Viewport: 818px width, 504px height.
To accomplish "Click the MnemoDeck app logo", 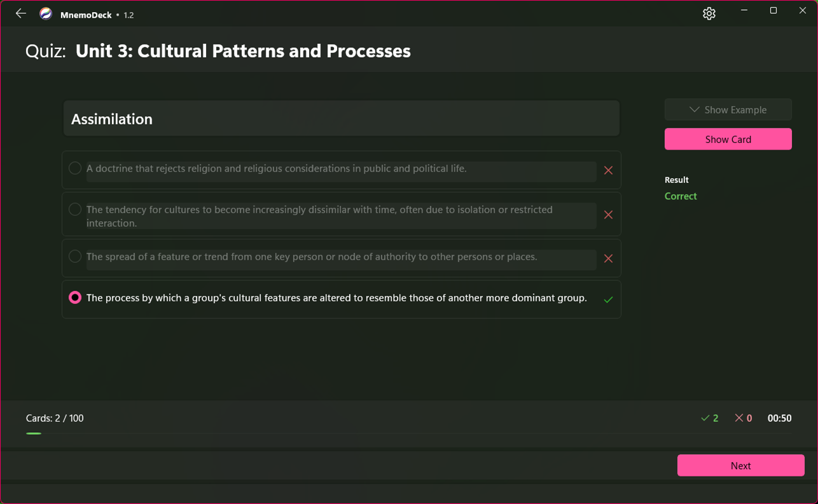I will [x=46, y=14].
